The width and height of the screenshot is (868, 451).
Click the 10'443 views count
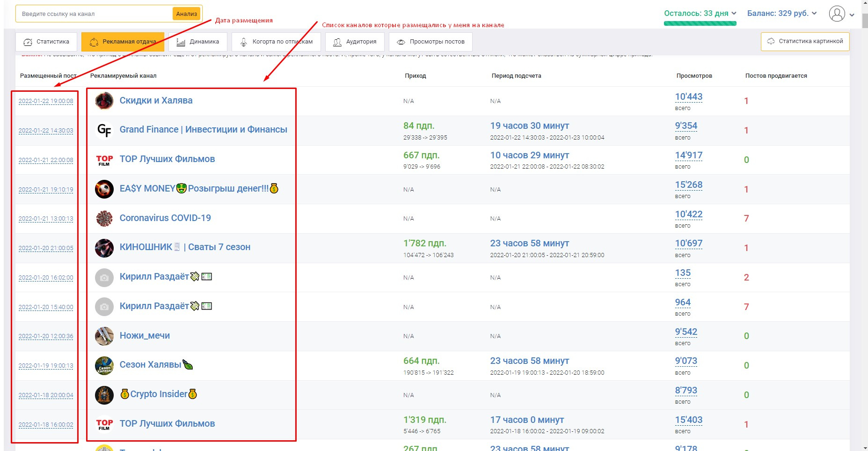[689, 96]
